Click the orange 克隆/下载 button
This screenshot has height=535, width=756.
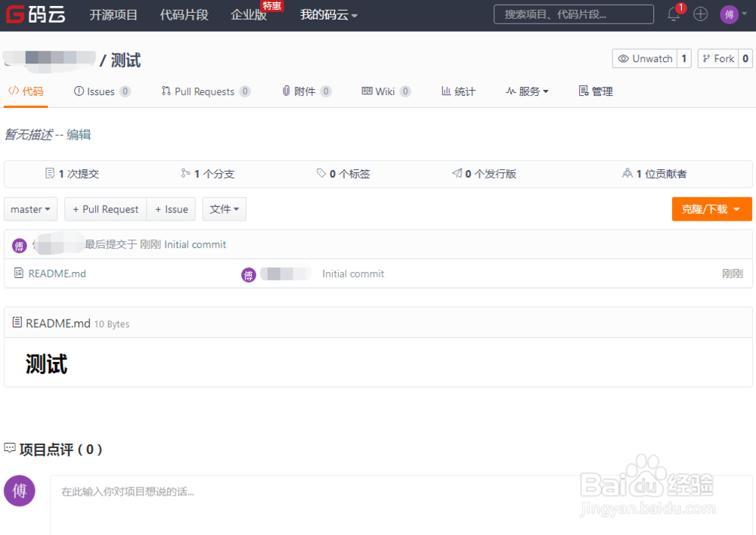pyautogui.click(x=711, y=209)
